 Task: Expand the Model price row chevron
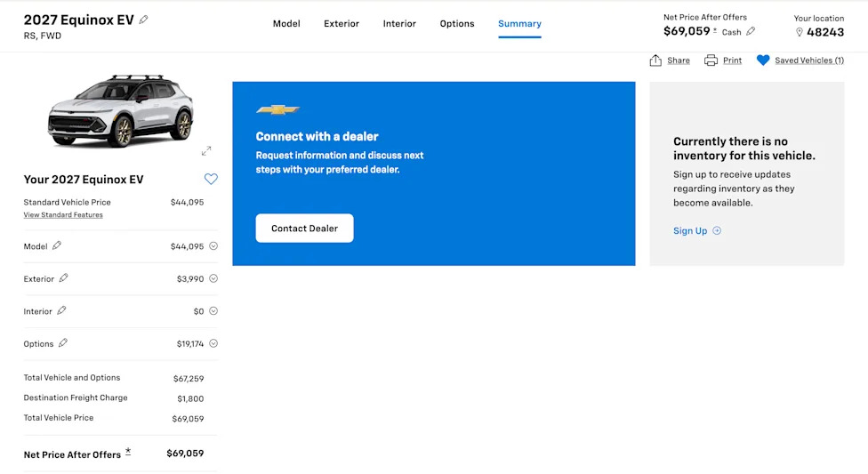pyautogui.click(x=213, y=245)
